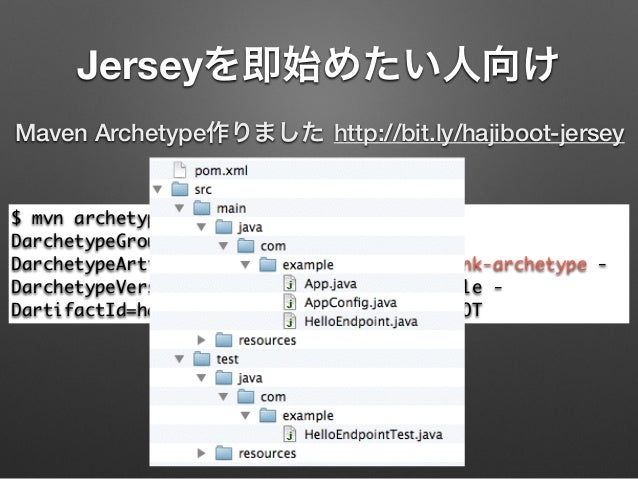Click com folder icon inside test/java

tap(246, 396)
